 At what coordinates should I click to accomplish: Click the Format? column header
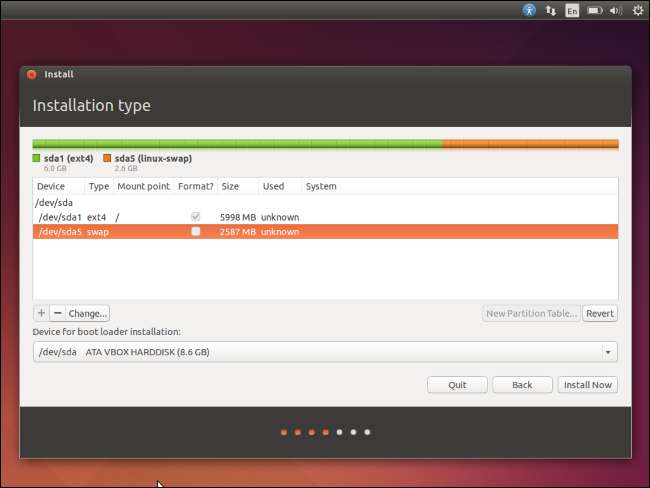click(196, 187)
